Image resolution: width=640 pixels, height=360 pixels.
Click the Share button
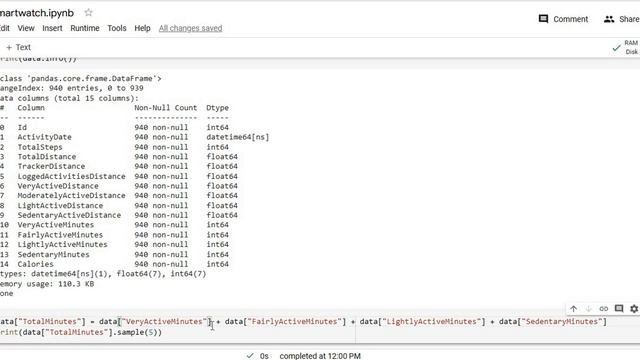622,19
